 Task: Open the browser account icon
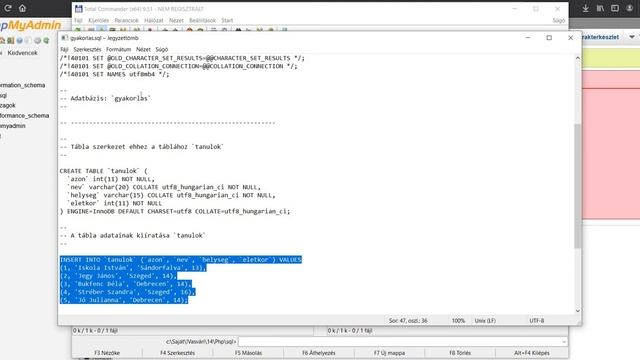coord(629,8)
